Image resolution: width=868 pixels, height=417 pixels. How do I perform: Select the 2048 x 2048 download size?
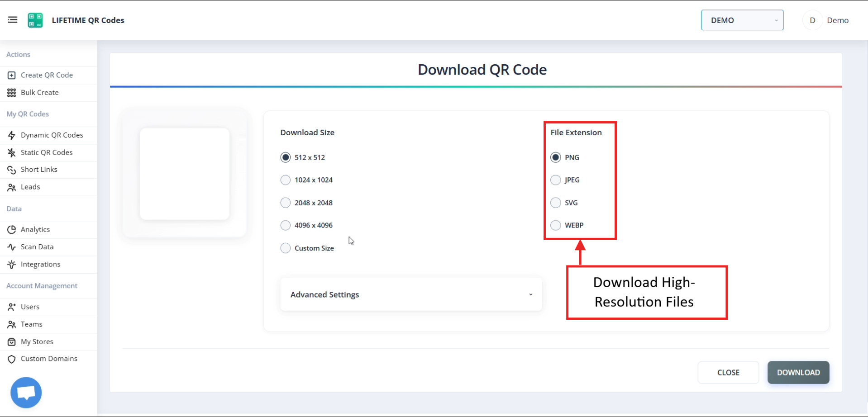pos(286,202)
